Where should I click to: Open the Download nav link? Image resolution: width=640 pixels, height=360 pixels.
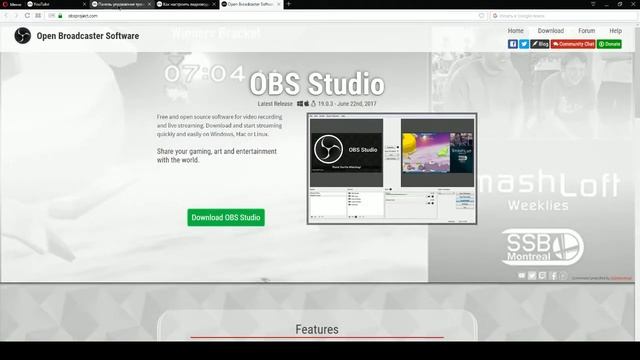[x=551, y=31]
